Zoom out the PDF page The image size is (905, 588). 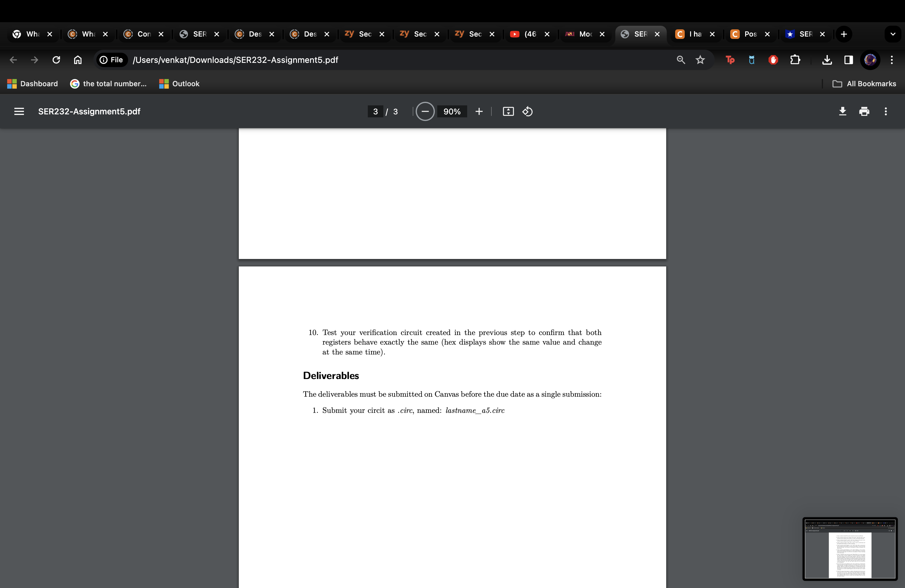pyautogui.click(x=425, y=111)
